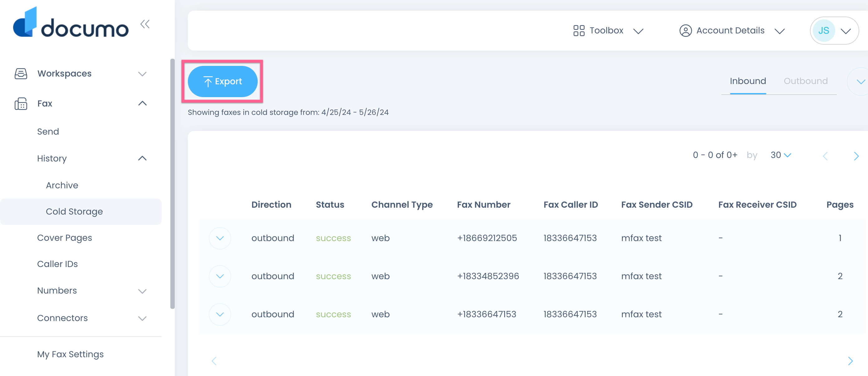
Task: Click the Documo logo icon
Action: (x=25, y=22)
